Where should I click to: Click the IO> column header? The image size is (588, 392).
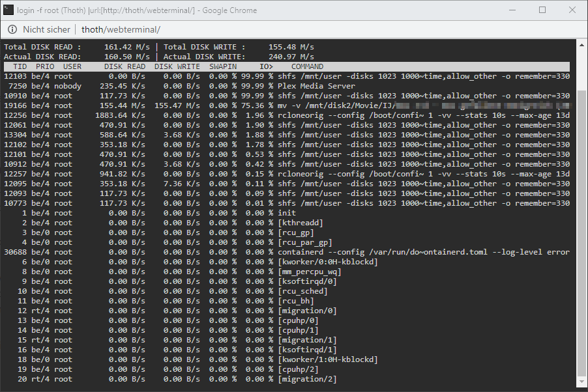click(x=266, y=66)
